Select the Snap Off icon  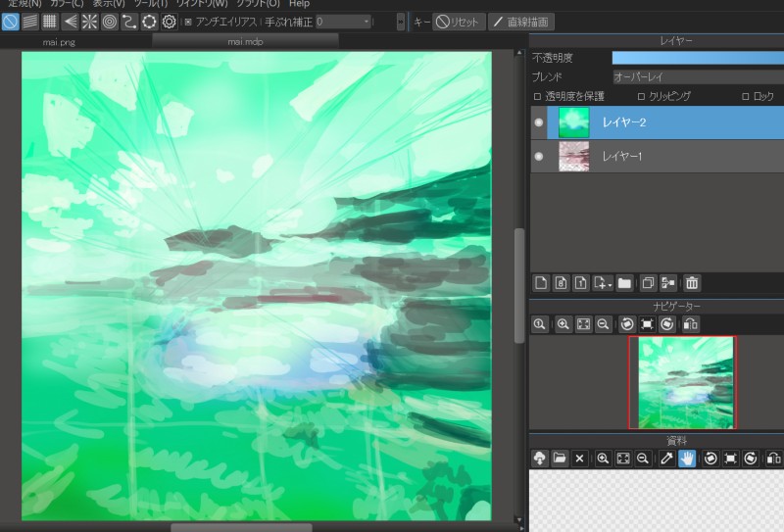point(10,22)
